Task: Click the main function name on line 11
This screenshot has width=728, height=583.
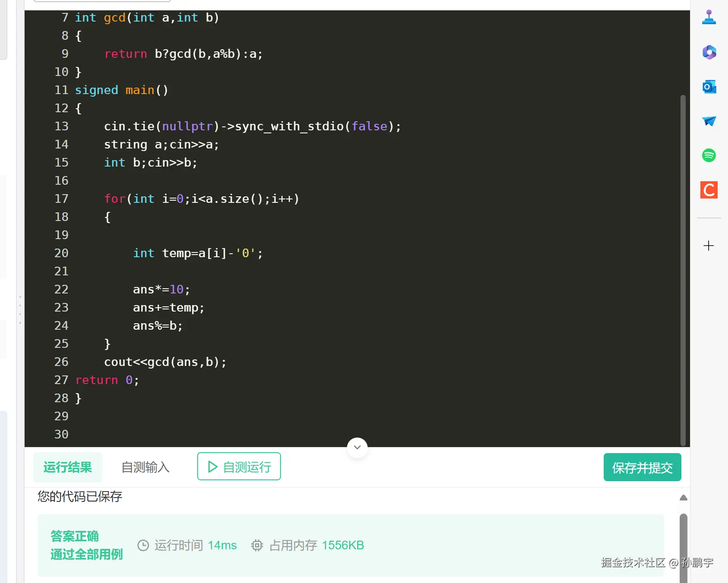Action: [140, 90]
